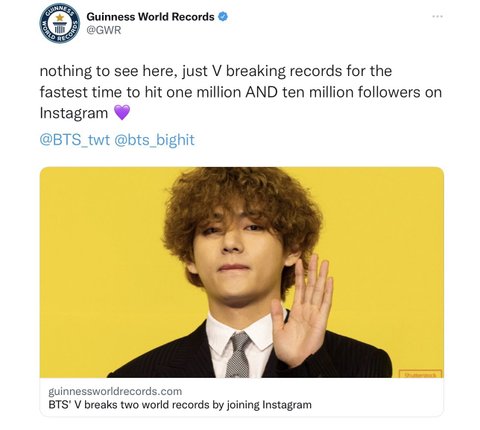Click the word Instagram in the tweet
Image resolution: width=480 pixels, height=430 pixels.
(74, 113)
